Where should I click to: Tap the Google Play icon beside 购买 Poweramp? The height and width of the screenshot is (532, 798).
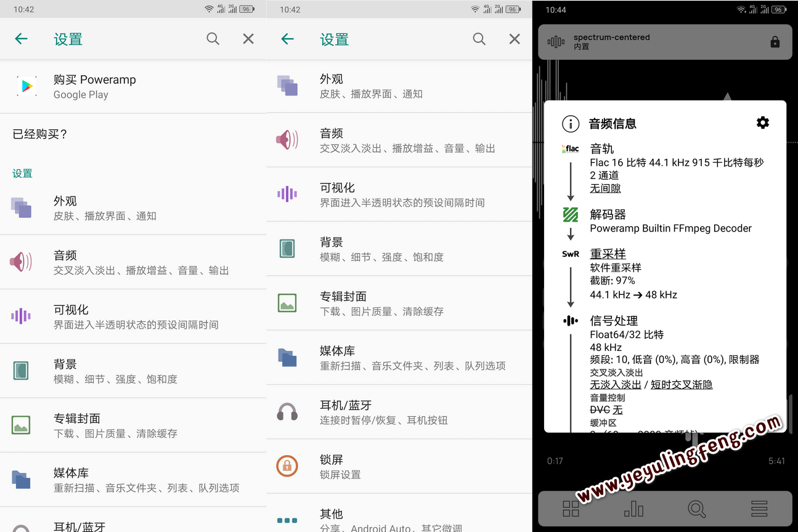[x=27, y=86]
